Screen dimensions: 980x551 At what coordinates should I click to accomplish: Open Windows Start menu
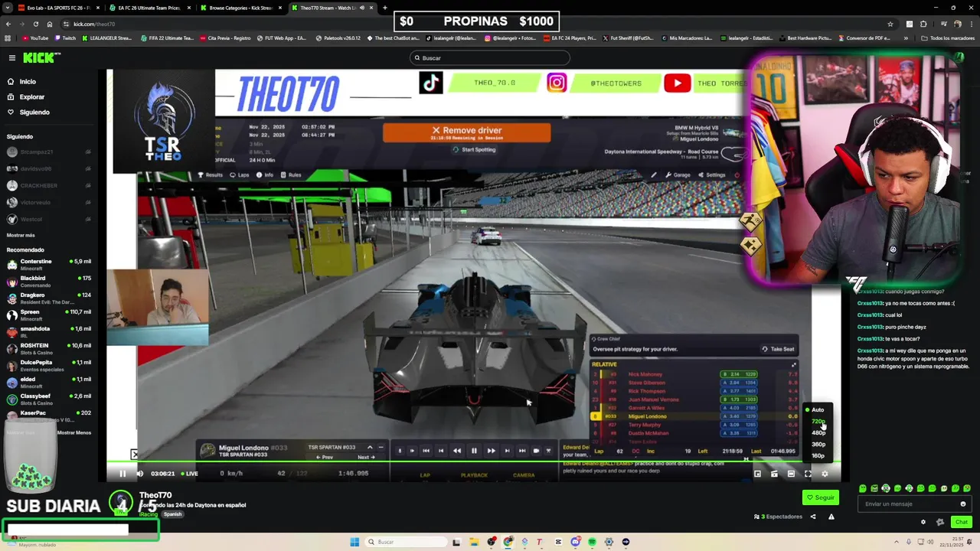354,542
